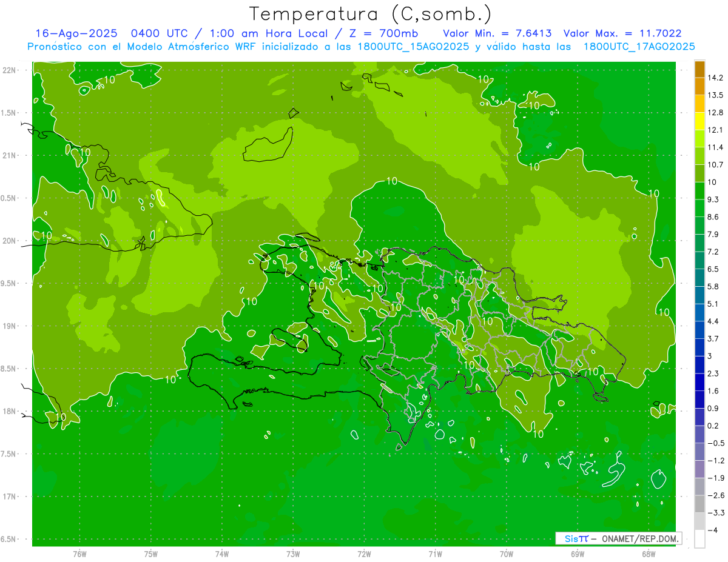Click the 22N latitude axis label
The height and width of the screenshot is (562, 728).
(x=10, y=70)
